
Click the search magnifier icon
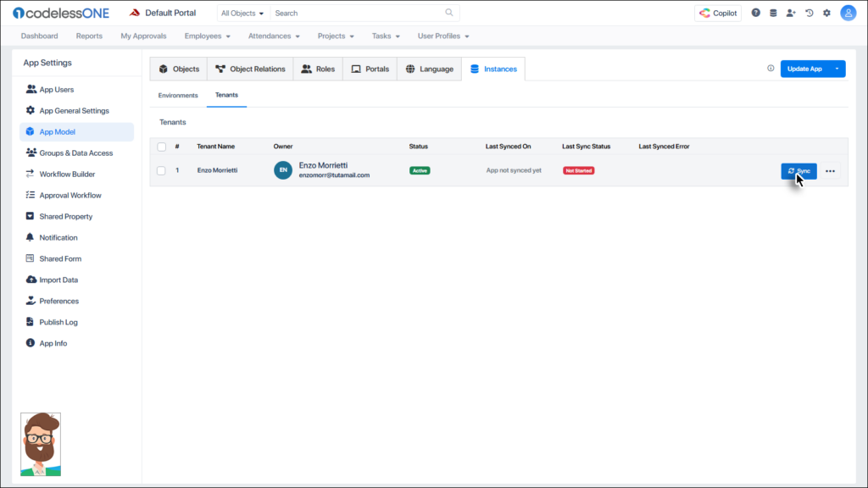coord(449,13)
